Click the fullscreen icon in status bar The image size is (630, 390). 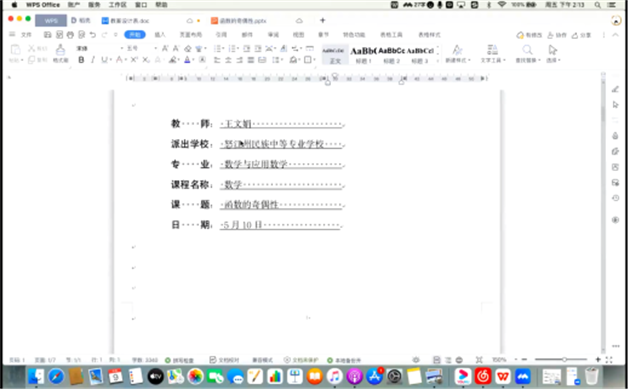click(609, 360)
